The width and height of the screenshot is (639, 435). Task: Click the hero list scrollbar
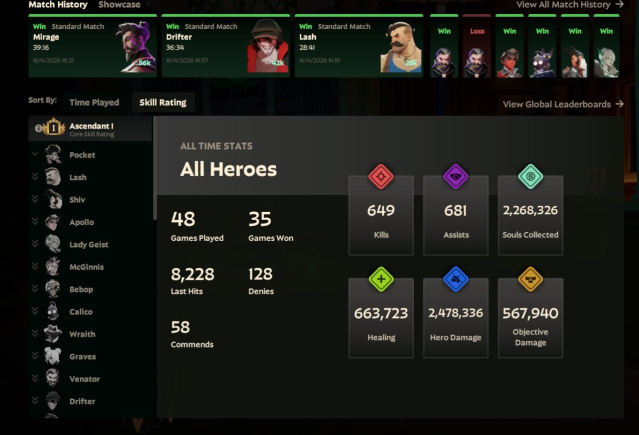(155, 168)
